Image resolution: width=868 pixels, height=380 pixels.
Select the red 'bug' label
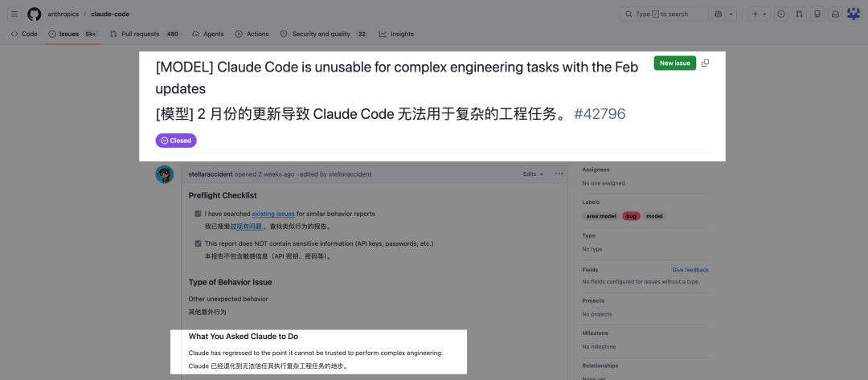click(x=631, y=216)
